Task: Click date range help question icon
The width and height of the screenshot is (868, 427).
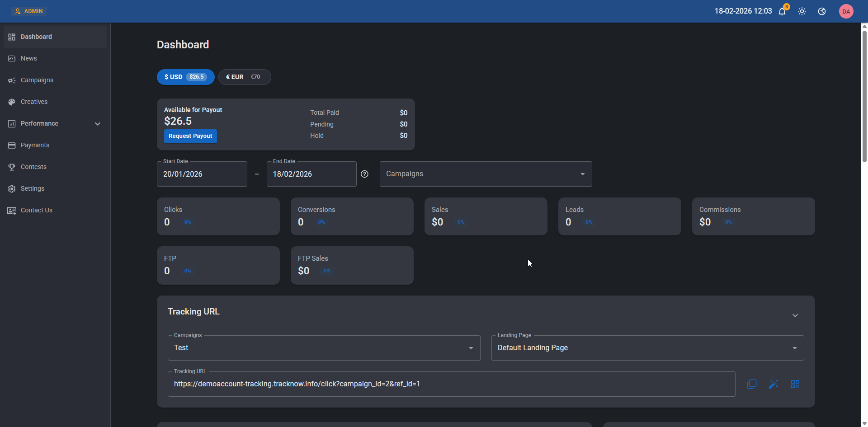Action: (x=365, y=174)
